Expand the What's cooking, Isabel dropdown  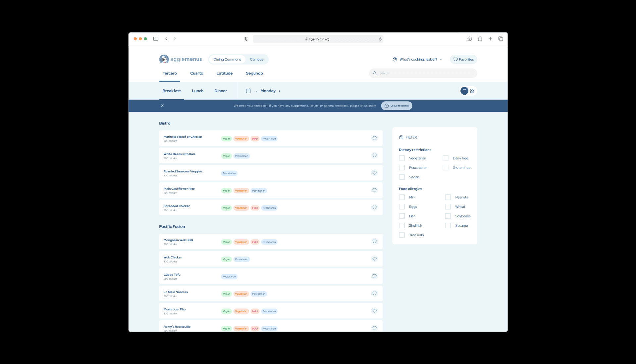[x=418, y=60]
